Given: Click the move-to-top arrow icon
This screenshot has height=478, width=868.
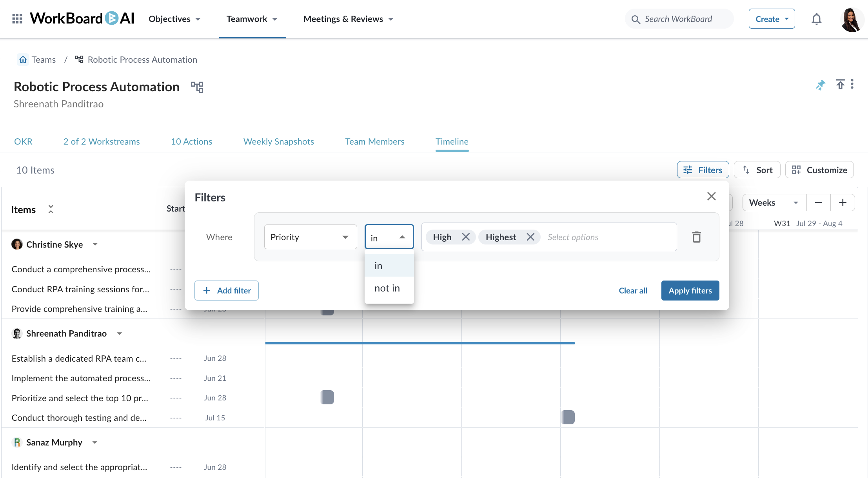Looking at the screenshot, I should point(840,84).
